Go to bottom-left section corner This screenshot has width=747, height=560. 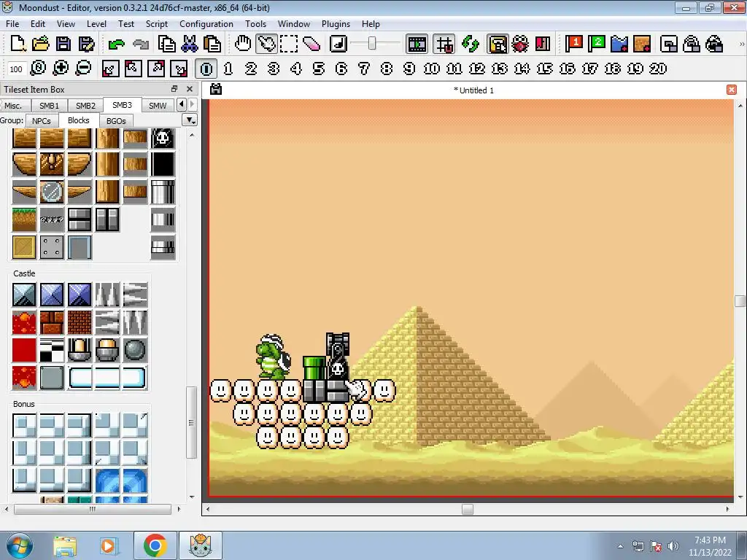click(x=111, y=69)
